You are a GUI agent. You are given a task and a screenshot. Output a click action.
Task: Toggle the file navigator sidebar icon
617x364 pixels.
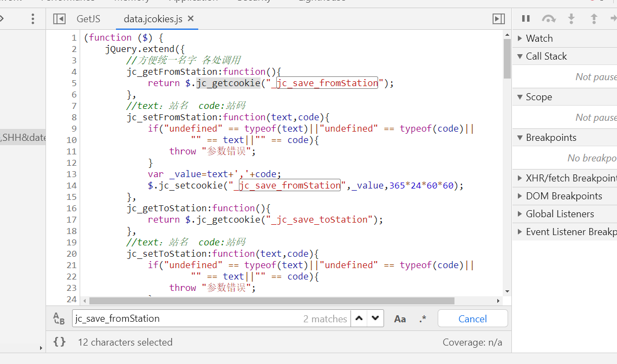click(x=60, y=19)
